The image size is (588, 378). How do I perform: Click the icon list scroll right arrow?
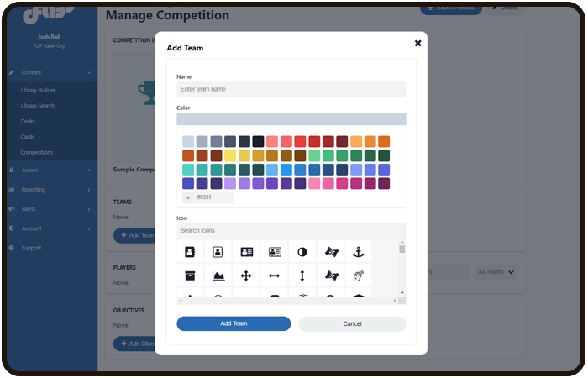(x=395, y=301)
